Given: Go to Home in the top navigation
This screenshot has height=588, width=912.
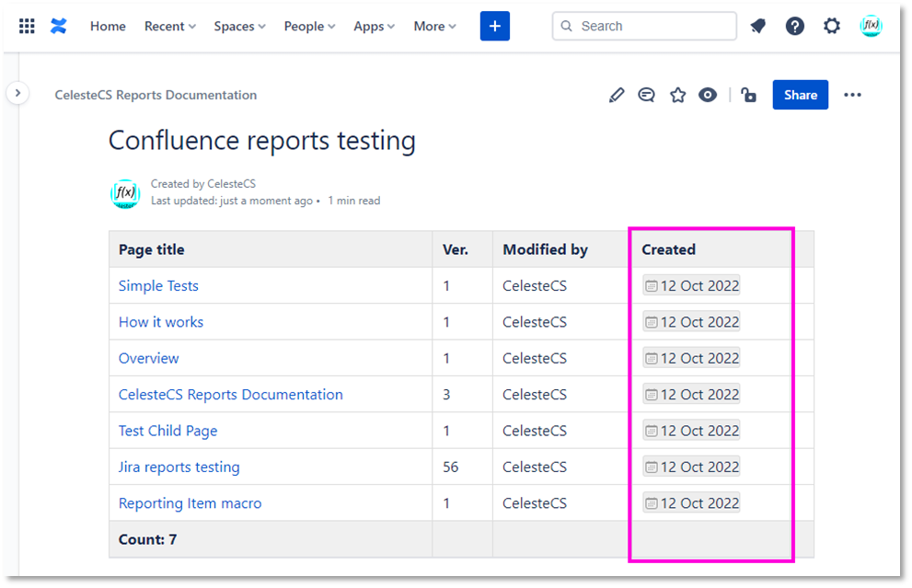Looking at the screenshot, I should click(108, 26).
